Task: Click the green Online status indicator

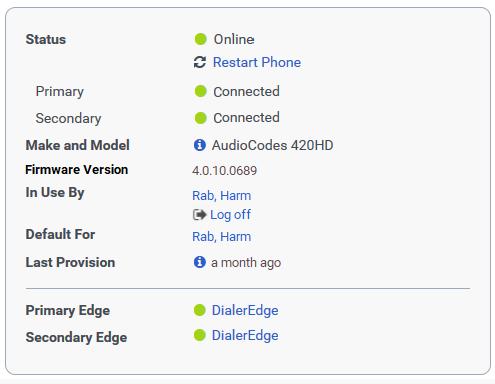Action: point(201,39)
